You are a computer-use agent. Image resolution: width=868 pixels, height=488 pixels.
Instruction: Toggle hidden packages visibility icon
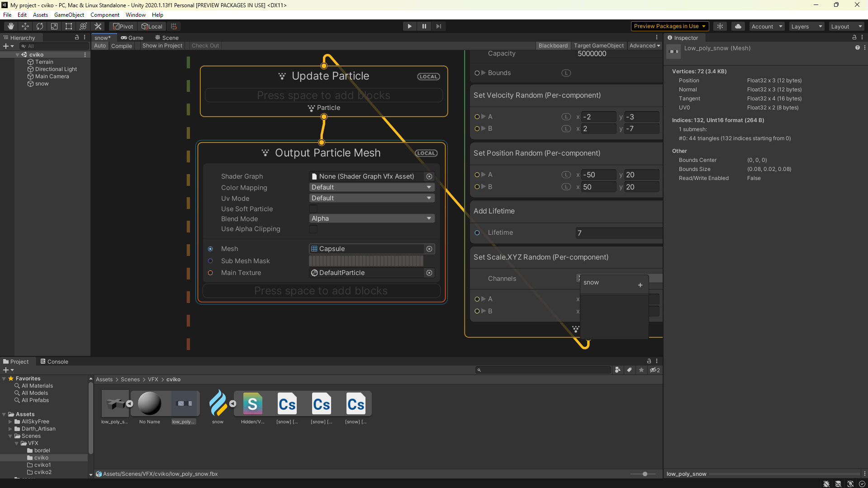pyautogui.click(x=655, y=370)
